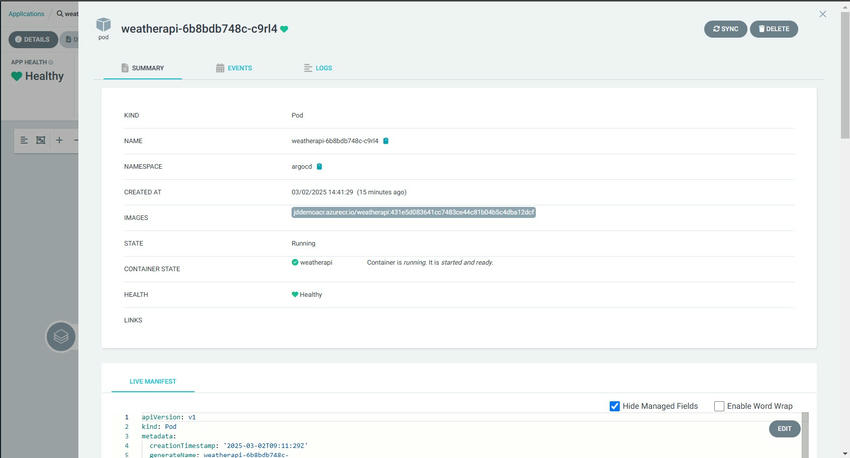Click the green heart next to pod title
Screen dimensions: 850x458
(284, 29)
